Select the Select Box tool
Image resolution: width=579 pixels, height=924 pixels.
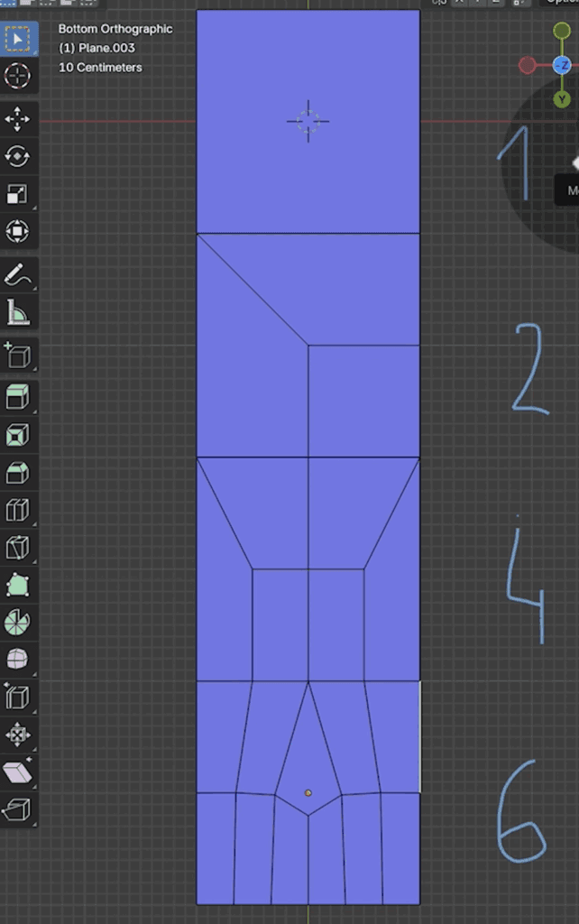pyautogui.click(x=18, y=39)
